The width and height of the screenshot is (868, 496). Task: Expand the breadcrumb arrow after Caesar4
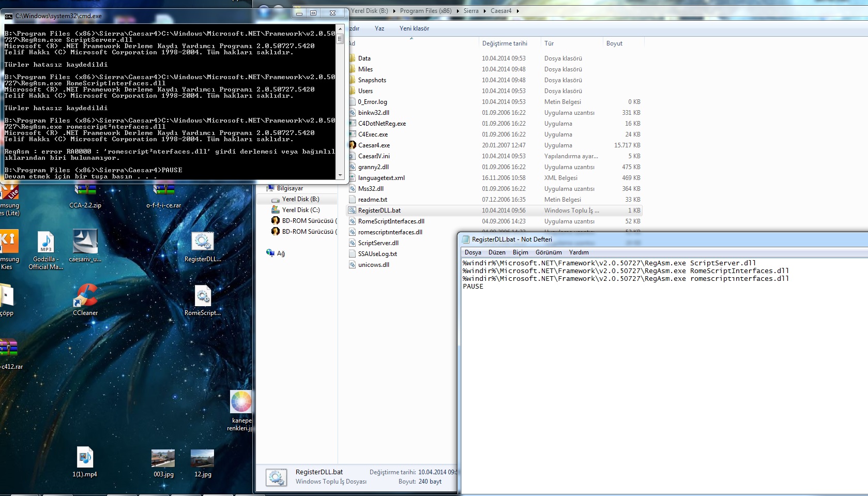click(517, 11)
